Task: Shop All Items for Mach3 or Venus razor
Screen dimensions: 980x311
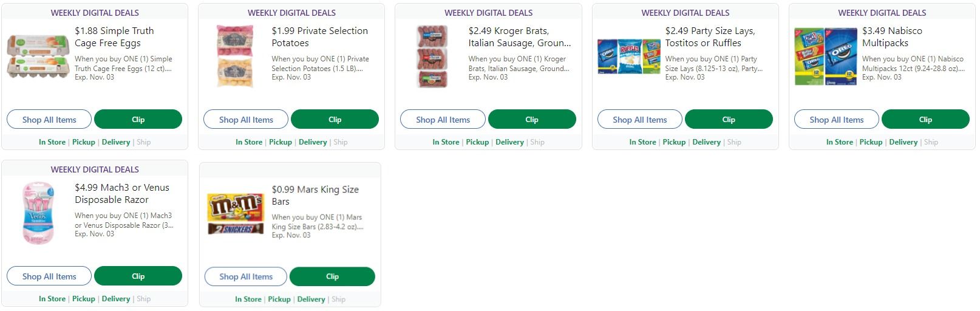Action: pos(49,276)
